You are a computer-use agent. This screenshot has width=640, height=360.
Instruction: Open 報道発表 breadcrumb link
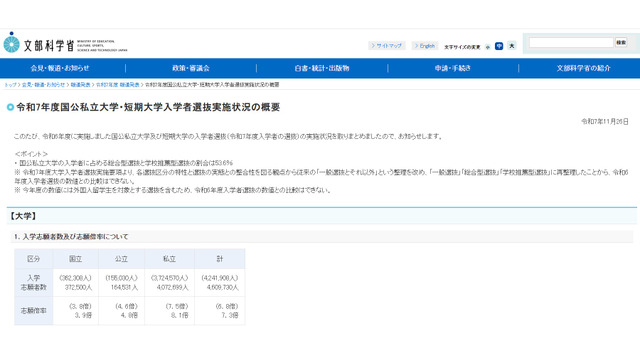[80, 84]
